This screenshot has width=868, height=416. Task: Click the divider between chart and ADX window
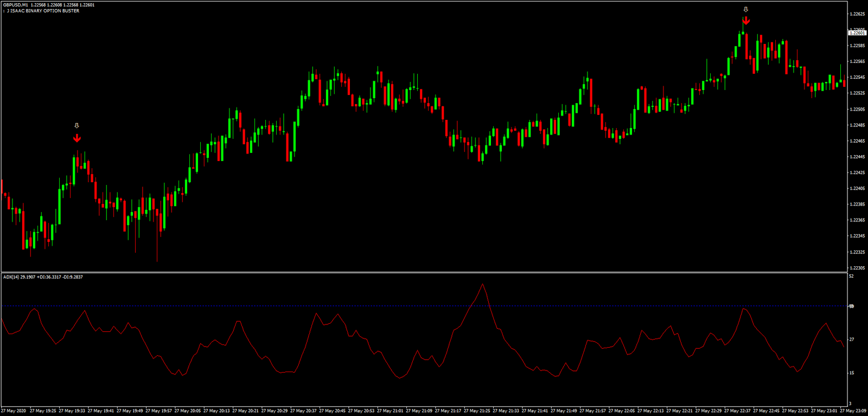click(x=423, y=272)
